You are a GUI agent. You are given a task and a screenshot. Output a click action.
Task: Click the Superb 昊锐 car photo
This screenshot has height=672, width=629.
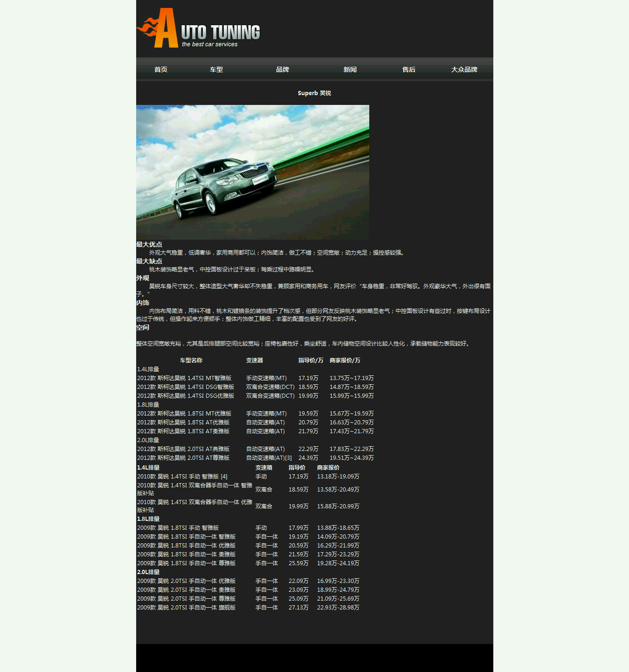[x=253, y=172]
